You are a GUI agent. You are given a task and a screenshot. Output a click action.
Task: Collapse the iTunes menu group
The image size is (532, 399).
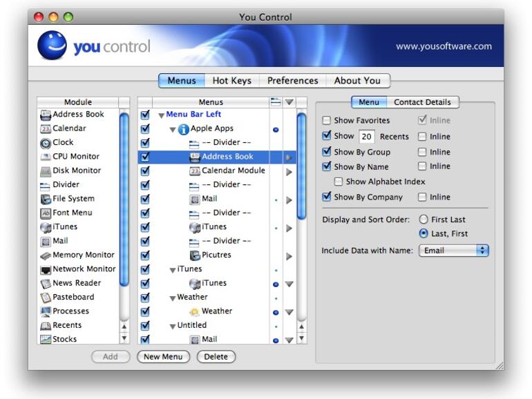(x=173, y=270)
